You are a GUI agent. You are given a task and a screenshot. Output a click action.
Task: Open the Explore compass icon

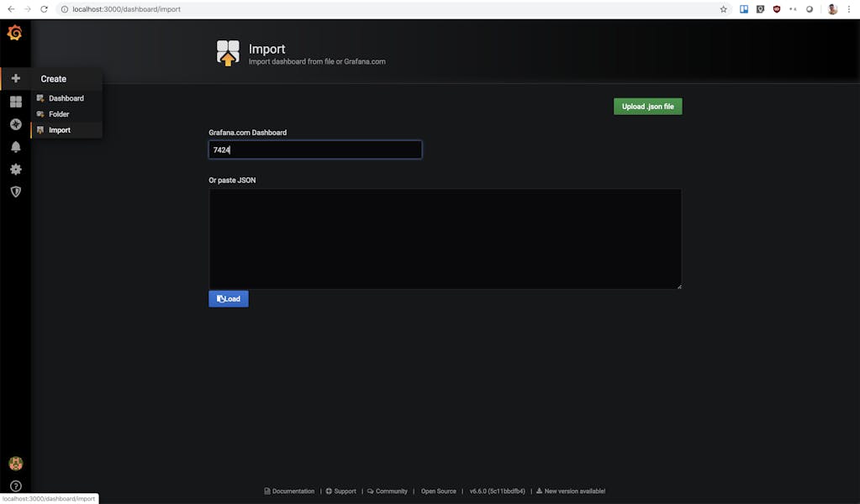tap(15, 124)
